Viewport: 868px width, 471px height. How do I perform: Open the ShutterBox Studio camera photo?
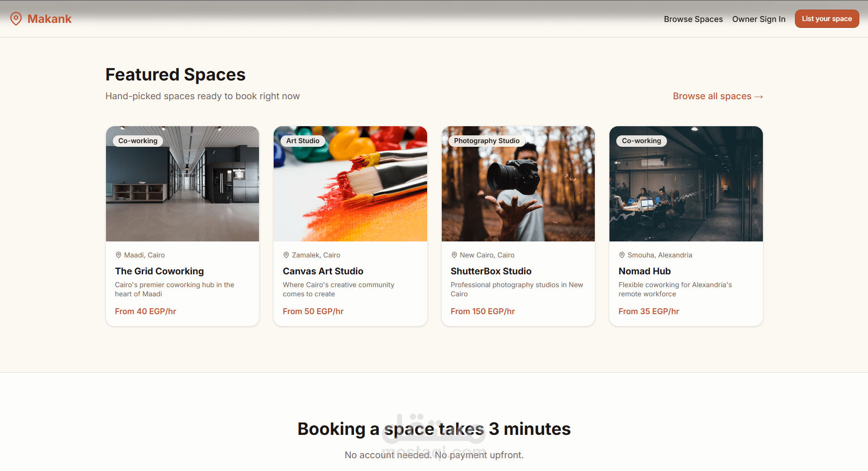click(x=518, y=184)
